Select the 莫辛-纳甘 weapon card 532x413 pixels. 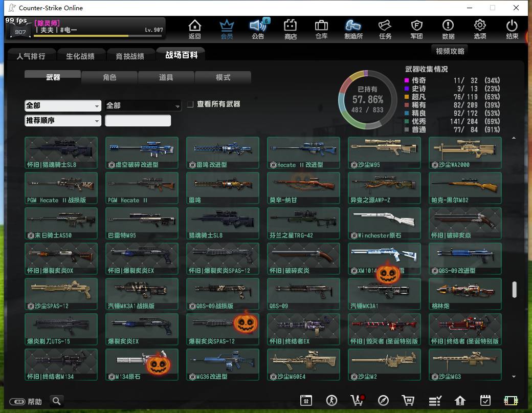coord(304,188)
